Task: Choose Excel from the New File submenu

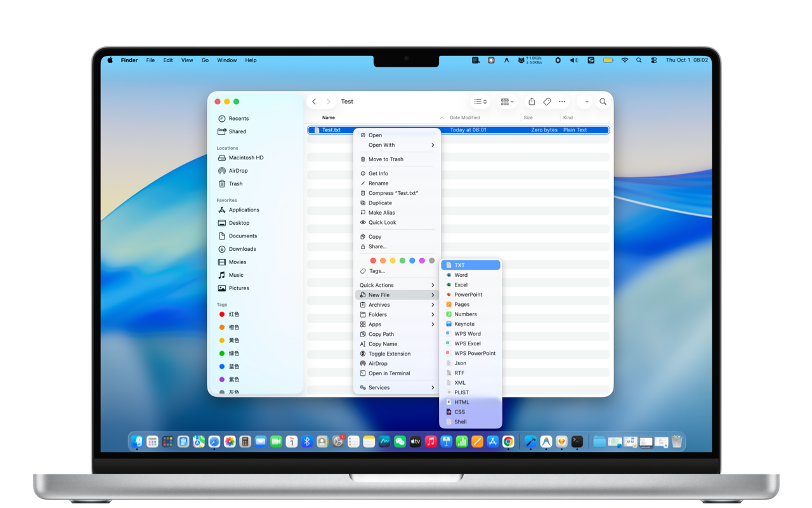Action: click(x=471, y=285)
